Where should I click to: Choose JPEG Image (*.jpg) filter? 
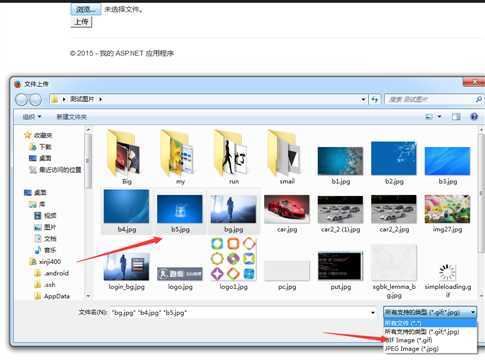pos(430,349)
